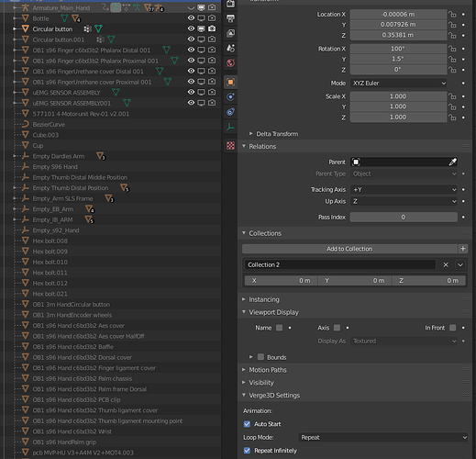Image resolution: width=476 pixels, height=459 pixels.
Task: Disable Bottle in viewports monitor icon
Action: tap(201, 18)
